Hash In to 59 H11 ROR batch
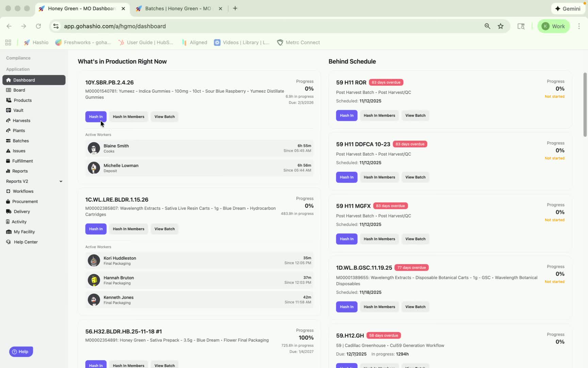588x368 pixels. (347, 116)
